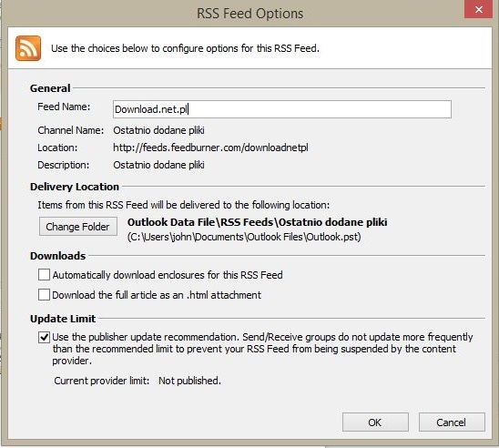Click the Channel Name value text

[158, 130]
